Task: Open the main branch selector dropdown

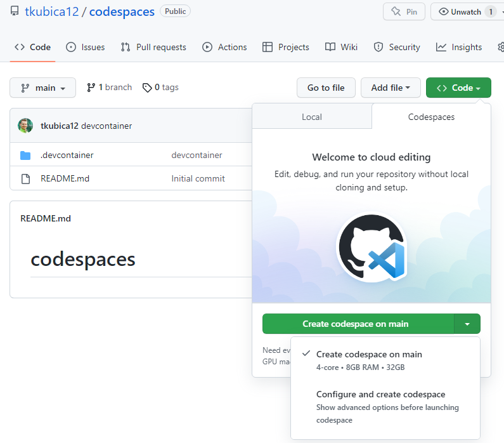Action: pos(43,88)
